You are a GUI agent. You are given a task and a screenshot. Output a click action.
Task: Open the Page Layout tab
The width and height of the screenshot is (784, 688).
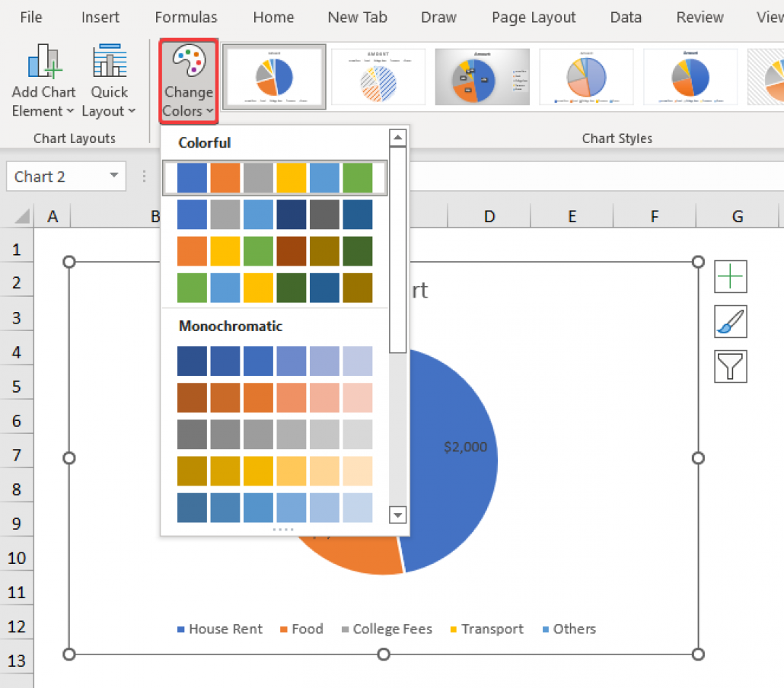point(533,17)
